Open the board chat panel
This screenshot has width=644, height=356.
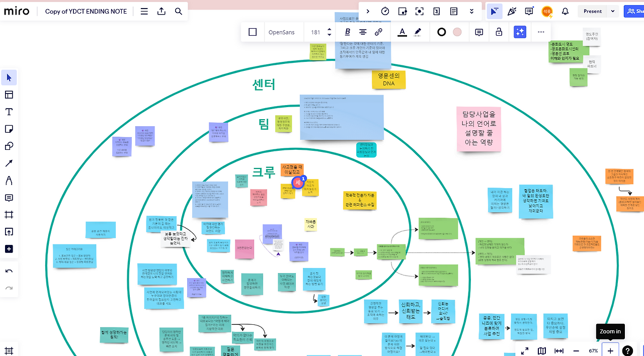point(529,11)
